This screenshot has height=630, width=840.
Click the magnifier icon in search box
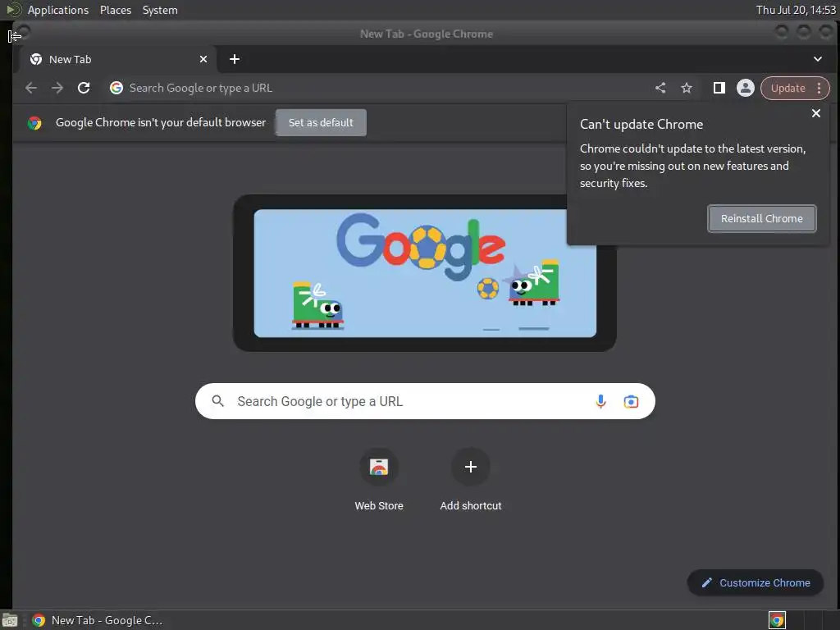coord(217,400)
